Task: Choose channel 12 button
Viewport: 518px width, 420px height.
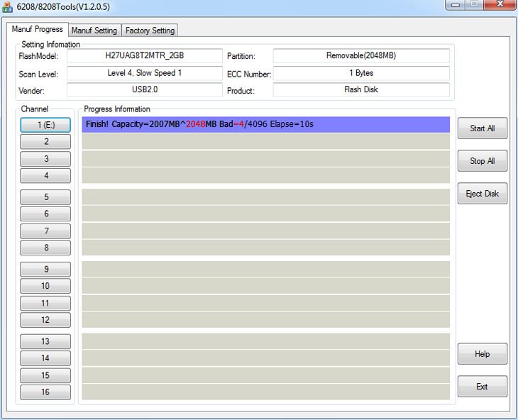Action: 46,320
